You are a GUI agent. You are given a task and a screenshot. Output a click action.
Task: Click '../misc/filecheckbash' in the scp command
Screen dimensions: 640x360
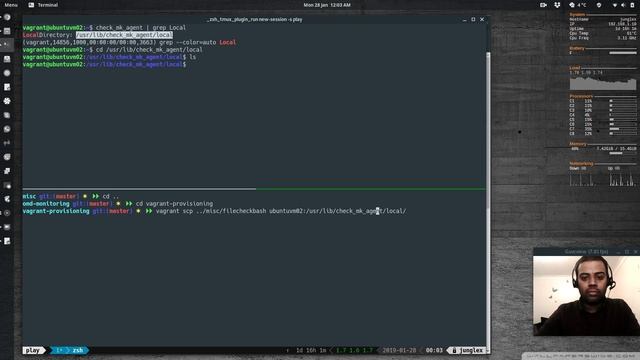231,211
